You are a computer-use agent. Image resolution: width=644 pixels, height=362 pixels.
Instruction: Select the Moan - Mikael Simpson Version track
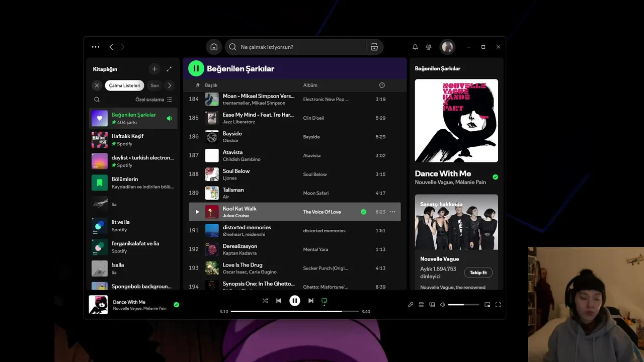coord(294,99)
